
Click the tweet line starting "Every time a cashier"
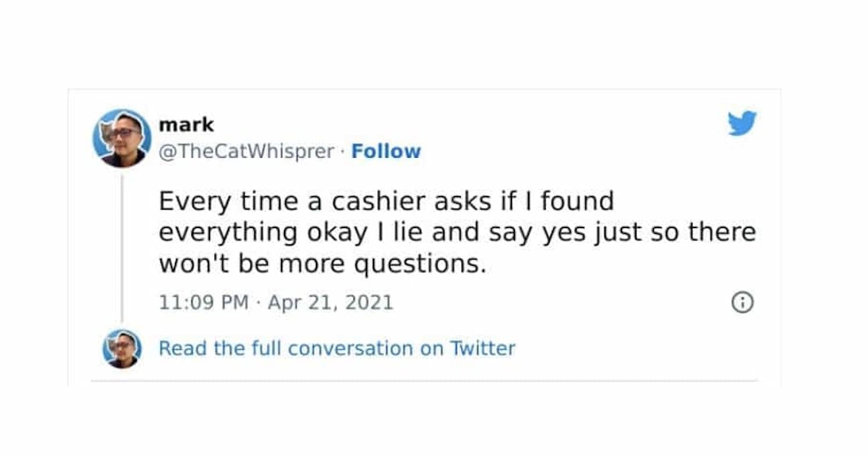pyautogui.click(x=386, y=201)
